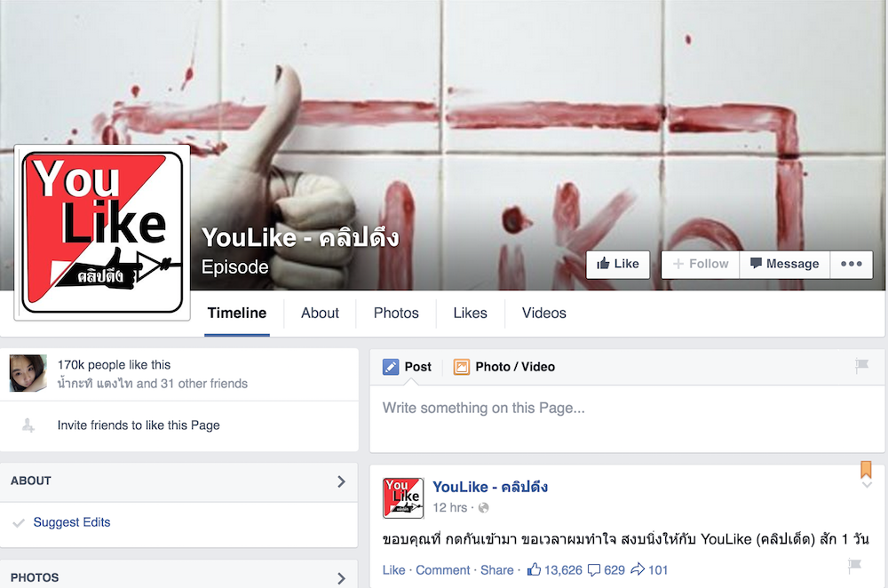Follow the YouLike page
This screenshot has width=888, height=588.
coord(701,264)
